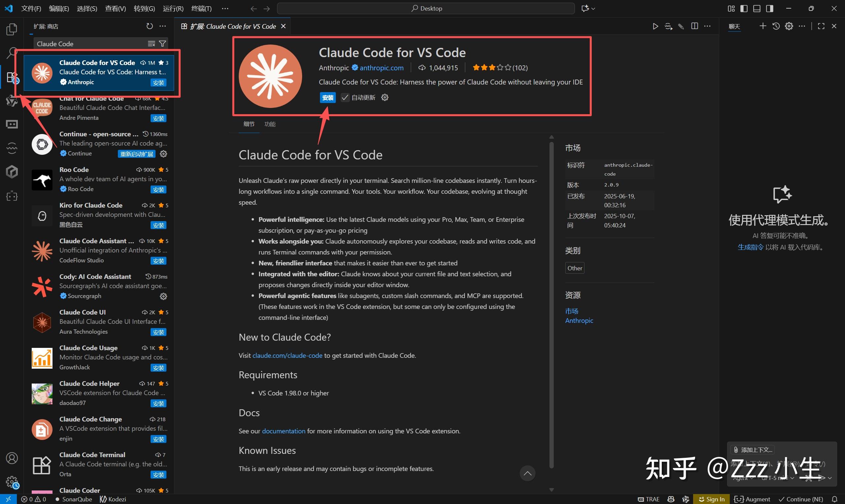Refresh the extensions marketplace list
The image size is (845, 504).
(x=150, y=26)
